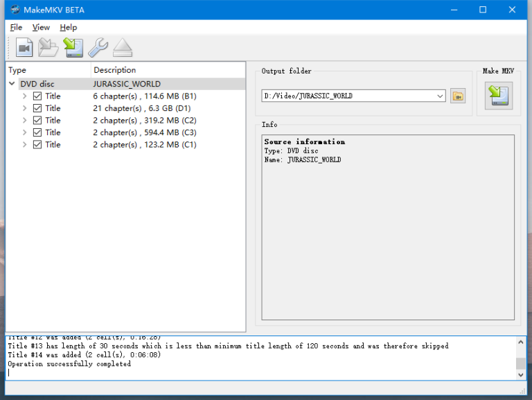This screenshot has width=532, height=400.
Task: Uncheck the title with 21 chapter(s), 6.3 GB
Action: pyautogui.click(x=37, y=108)
